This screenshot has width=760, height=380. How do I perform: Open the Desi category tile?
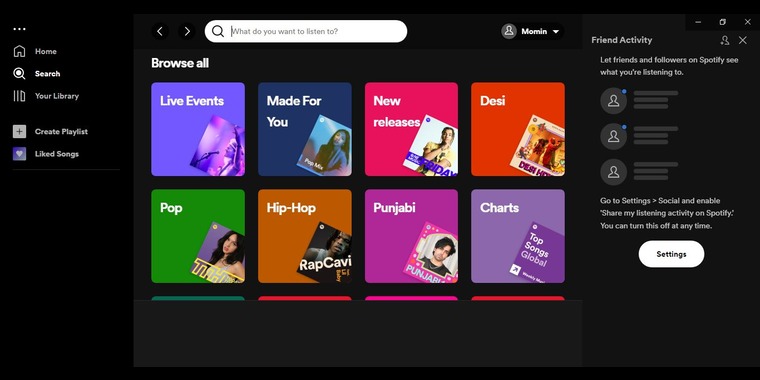[x=518, y=129]
